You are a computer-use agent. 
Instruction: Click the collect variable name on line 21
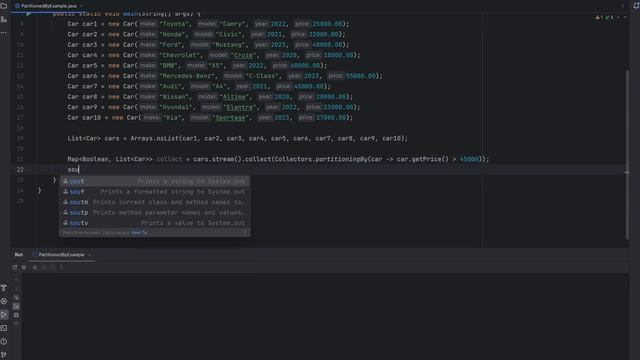coord(169,159)
